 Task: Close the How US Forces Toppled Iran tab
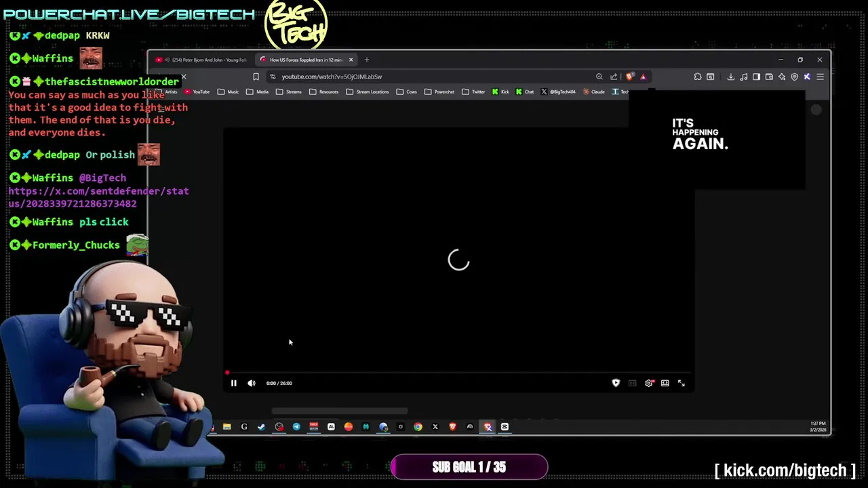click(351, 60)
